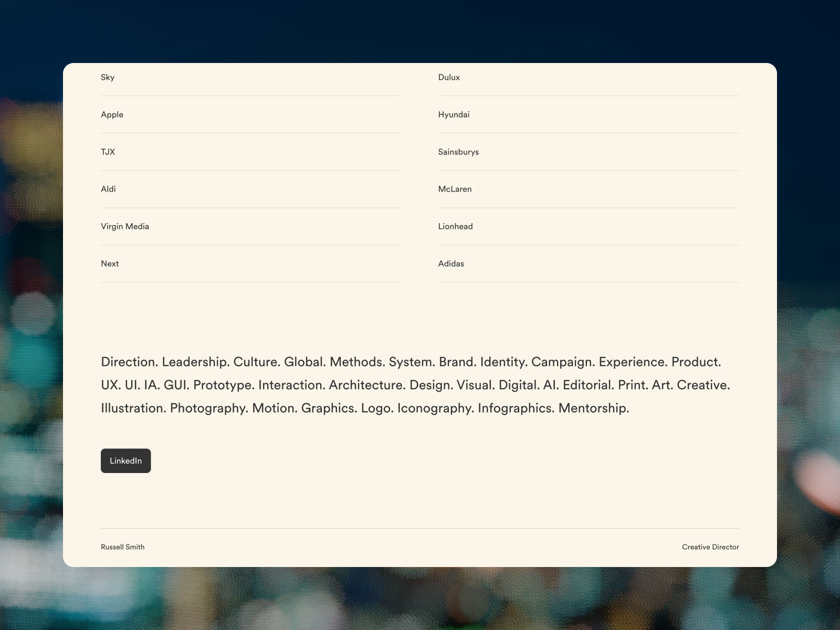Select the Lionhead client entry
Viewport: 840px width, 630px height.
[589, 226]
